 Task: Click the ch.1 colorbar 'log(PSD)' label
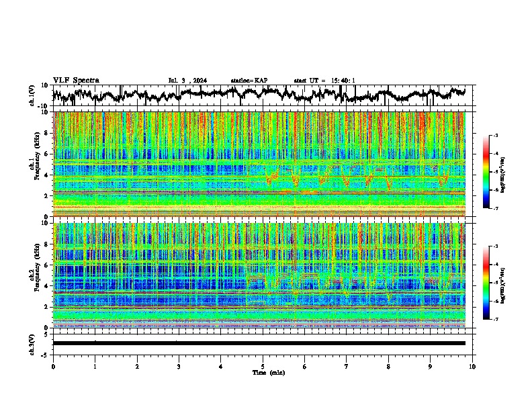[502, 175]
